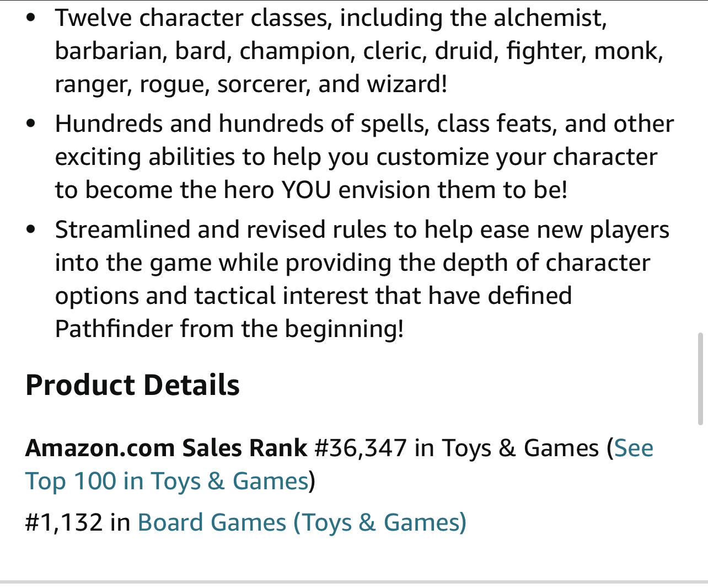The height and width of the screenshot is (588, 708).
Task: Click the text 'Twelve character classes'
Action: 194,18
